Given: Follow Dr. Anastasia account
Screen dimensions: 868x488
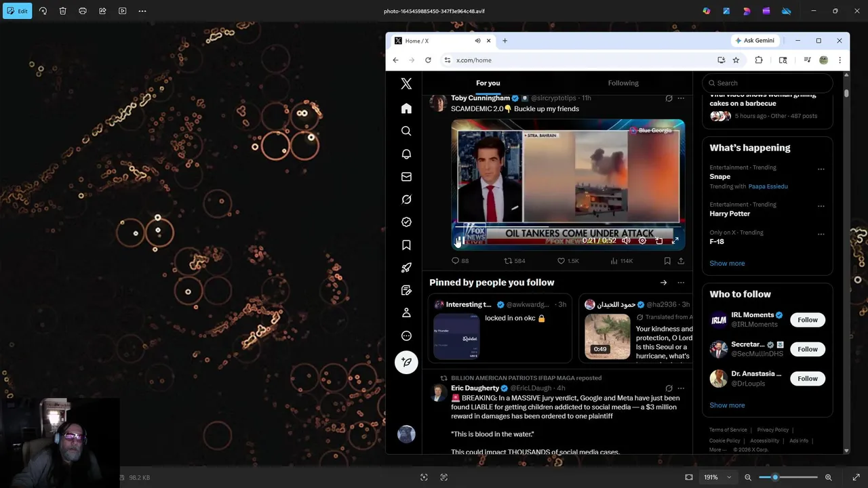Looking at the screenshot, I should pyautogui.click(x=807, y=379).
